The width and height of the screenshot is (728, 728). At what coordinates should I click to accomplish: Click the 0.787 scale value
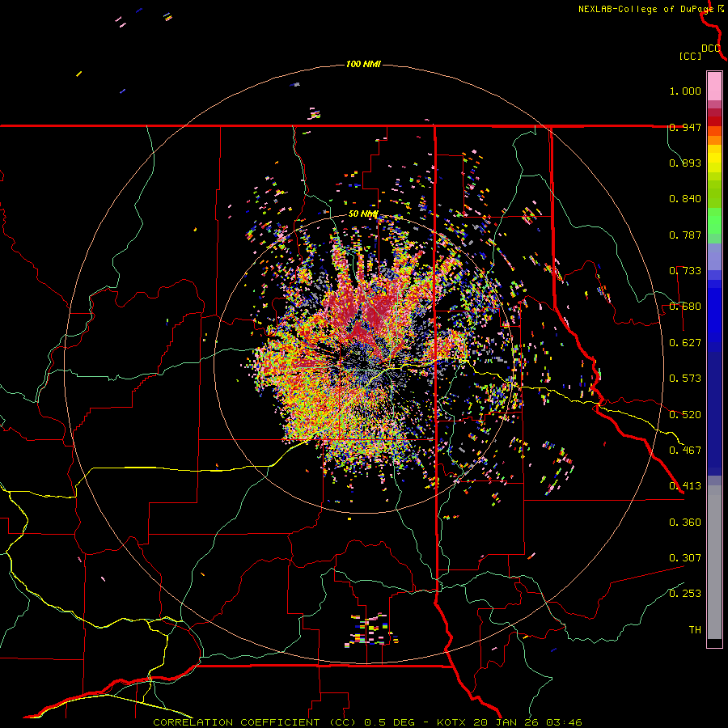685,235
